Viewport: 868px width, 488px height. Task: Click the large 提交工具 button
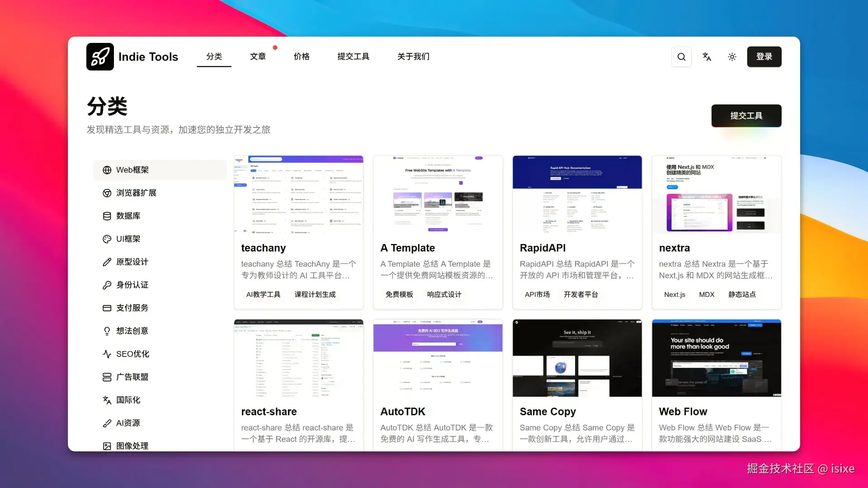[x=746, y=116]
